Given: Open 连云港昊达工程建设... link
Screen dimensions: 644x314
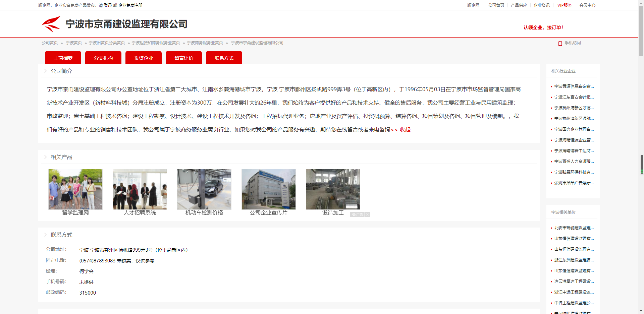Looking at the screenshot, I should point(574,281).
